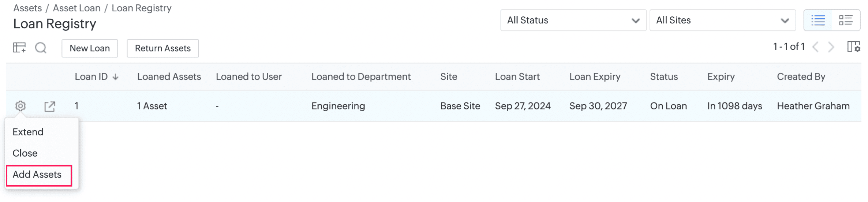Click the row settings gear icon
Viewport: 868px width, 202px height.
[x=20, y=106]
